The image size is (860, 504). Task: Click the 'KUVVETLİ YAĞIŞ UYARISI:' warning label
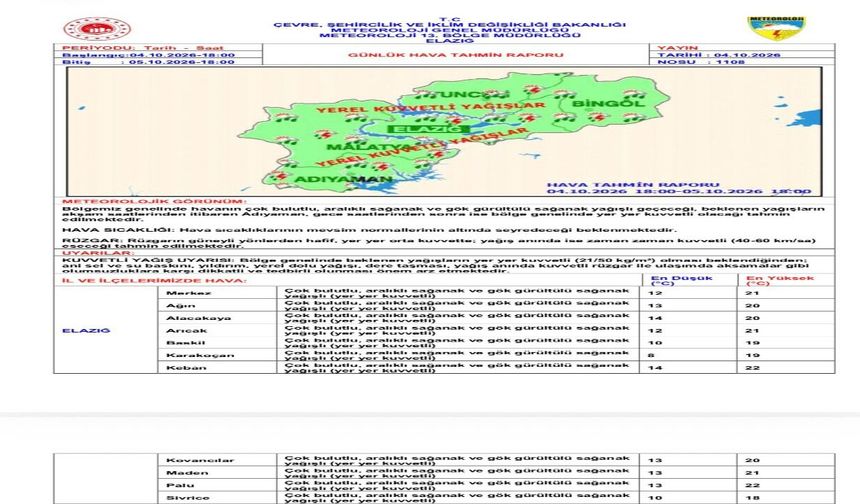(x=149, y=261)
